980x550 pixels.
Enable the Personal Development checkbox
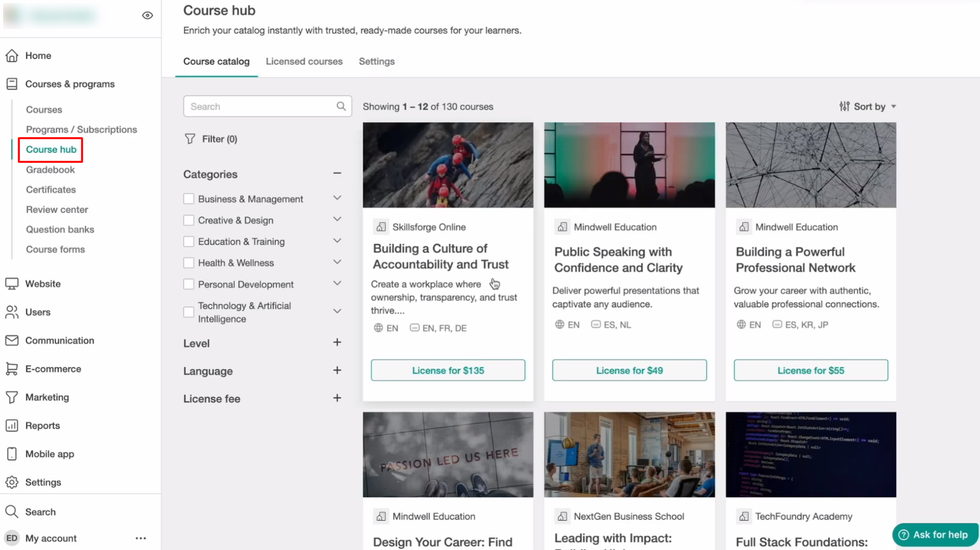[189, 284]
